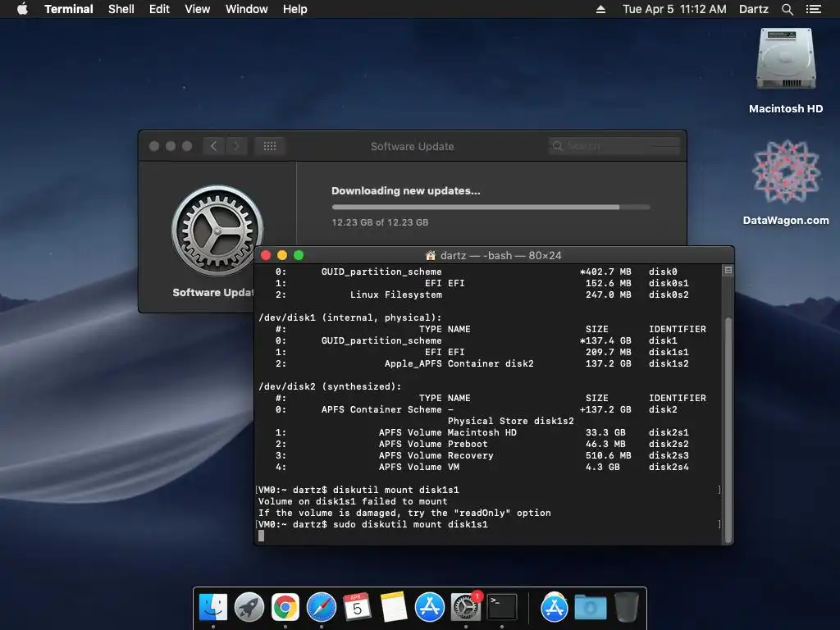This screenshot has width=840, height=630.
Task: Open Google Chrome from the Dock
Action: click(285, 607)
